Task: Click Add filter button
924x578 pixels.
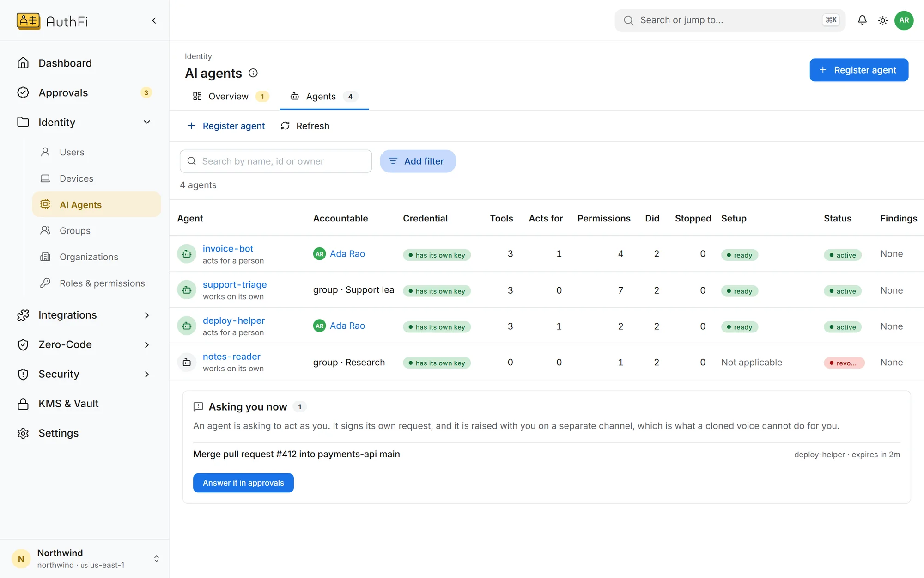Action: tap(418, 161)
